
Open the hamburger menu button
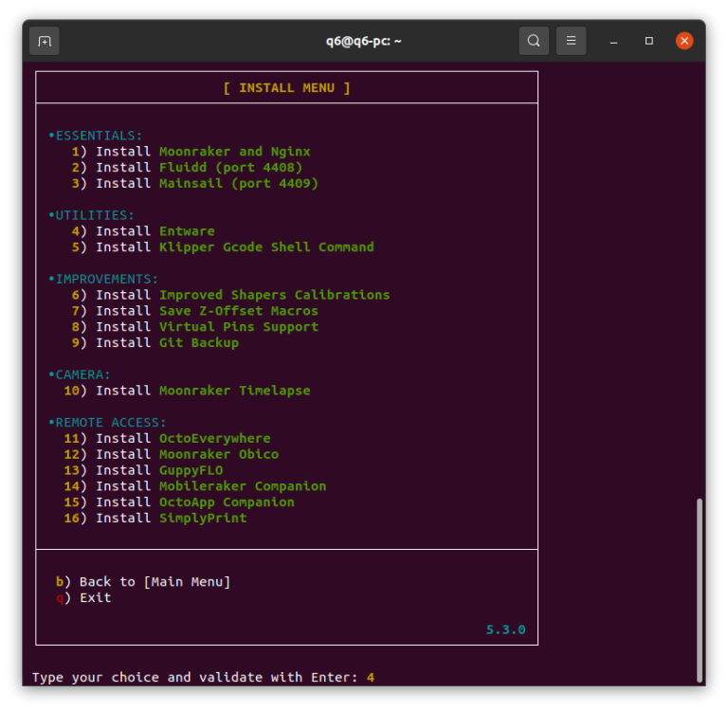(571, 41)
